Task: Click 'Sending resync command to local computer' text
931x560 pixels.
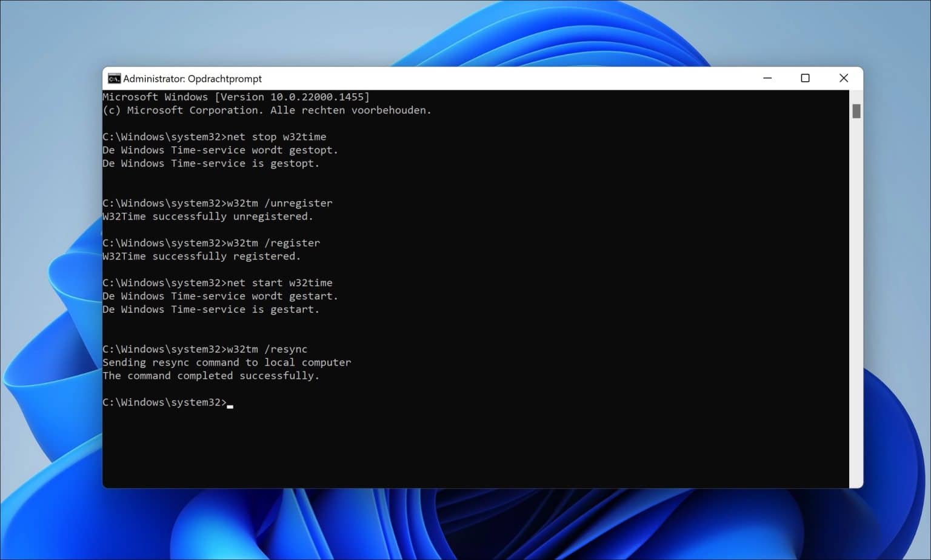Action: coord(227,362)
